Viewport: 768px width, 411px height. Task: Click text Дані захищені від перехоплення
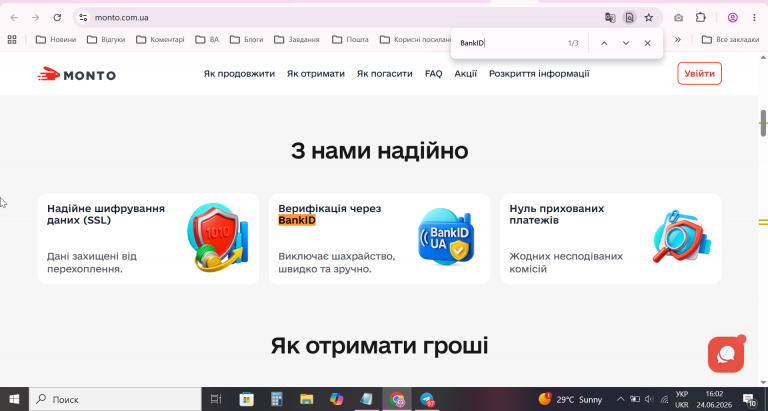[x=92, y=263]
